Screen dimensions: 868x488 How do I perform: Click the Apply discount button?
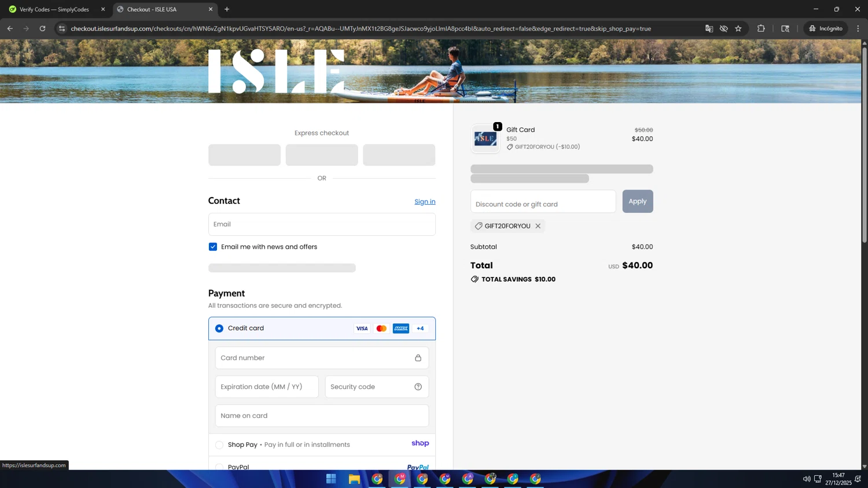click(x=637, y=201)
